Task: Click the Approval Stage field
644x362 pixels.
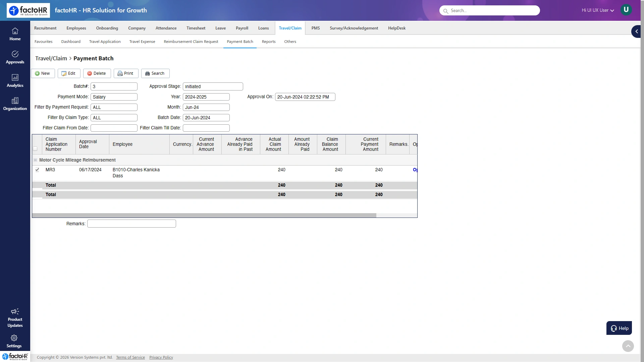Action: (213, 86)
